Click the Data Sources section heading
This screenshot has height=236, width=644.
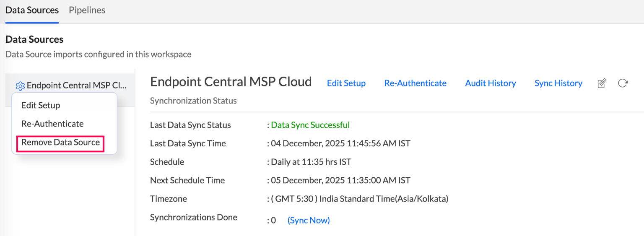point(34,39)
